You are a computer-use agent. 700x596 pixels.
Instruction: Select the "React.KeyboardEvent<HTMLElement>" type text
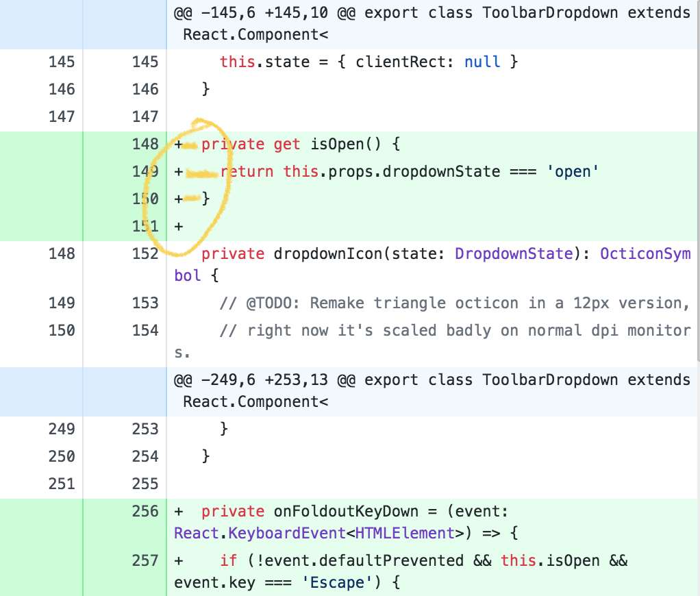[x=318, y=533]
